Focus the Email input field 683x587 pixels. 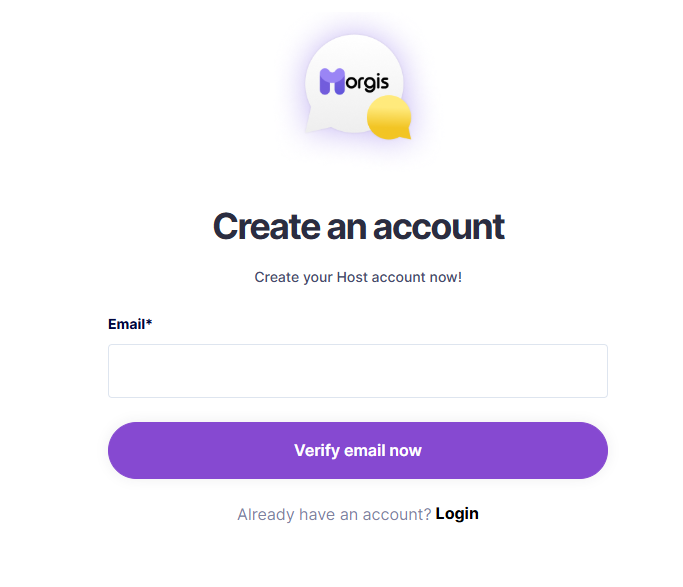pos(358,371)
